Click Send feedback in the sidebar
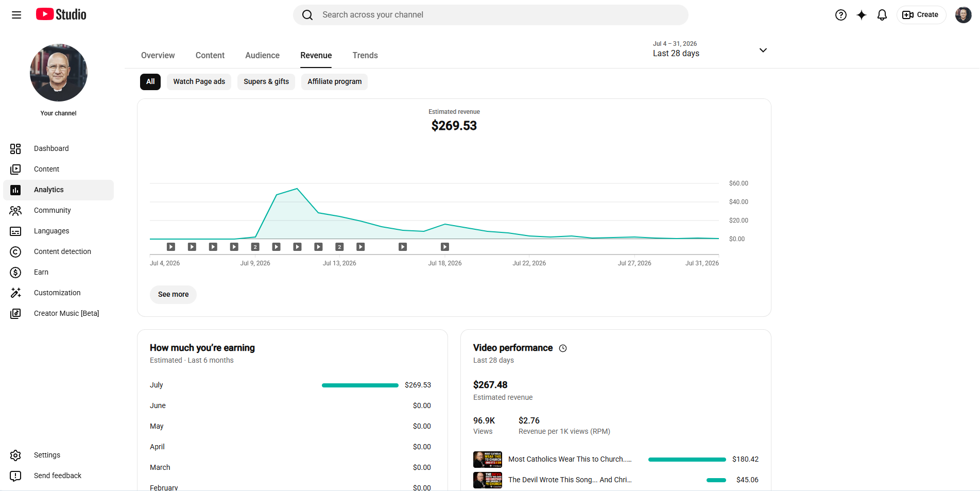Viewport: 980px width, 491px height. [x=59, y=476]
